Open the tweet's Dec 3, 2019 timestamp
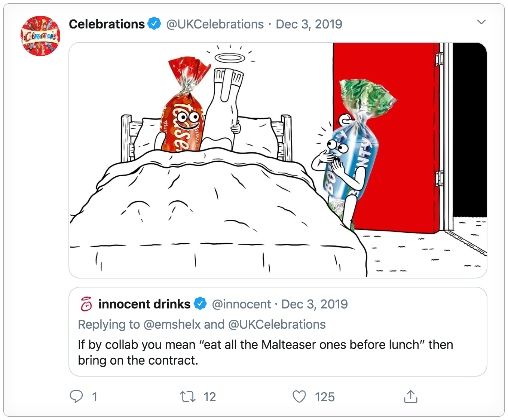508x420 pixels. [309, 24]
